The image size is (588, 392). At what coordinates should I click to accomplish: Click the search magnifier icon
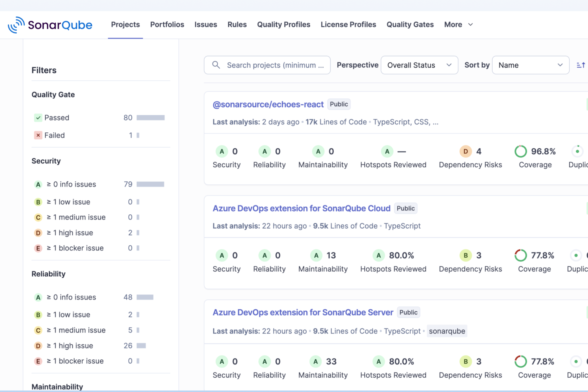click(x=216, y=65)
